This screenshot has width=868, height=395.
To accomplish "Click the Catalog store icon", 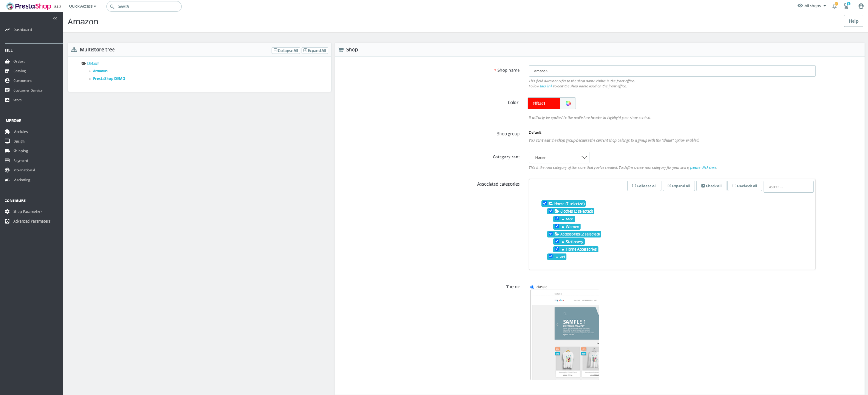I will tap(7, 71).
